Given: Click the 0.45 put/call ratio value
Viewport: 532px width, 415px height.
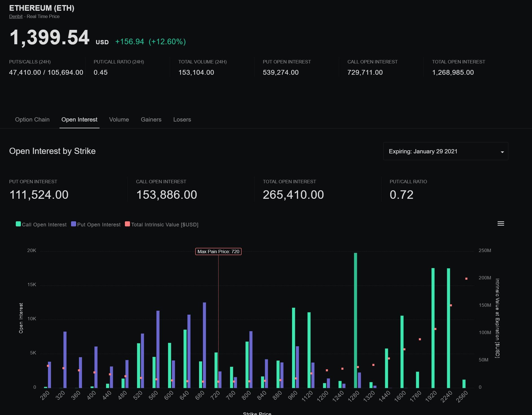Looking at the screenshot, I should coord(101,72).
